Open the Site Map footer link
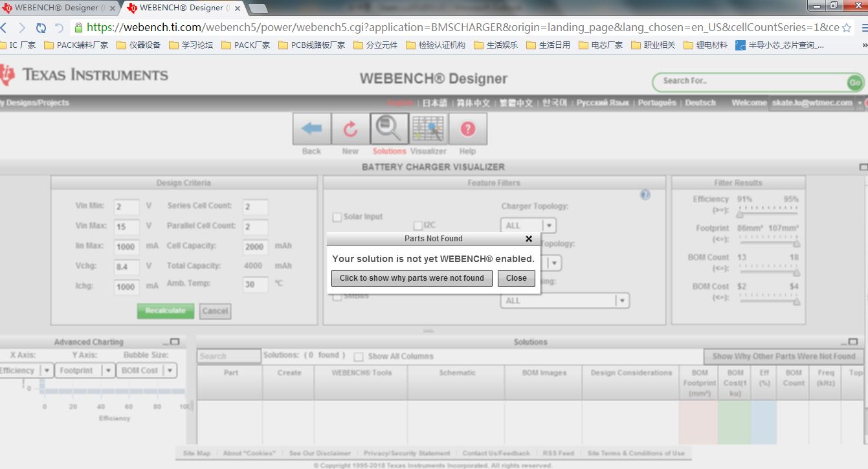 point(197,453)
